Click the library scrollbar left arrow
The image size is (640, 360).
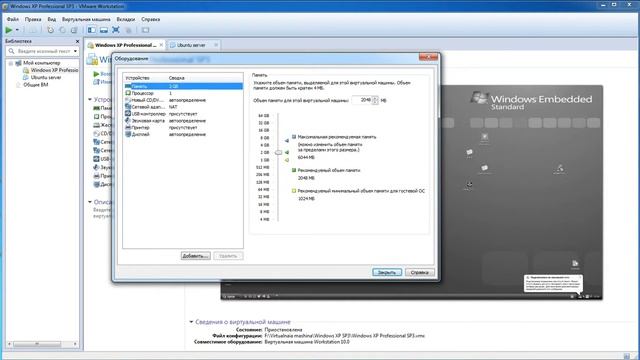(10, 344)
